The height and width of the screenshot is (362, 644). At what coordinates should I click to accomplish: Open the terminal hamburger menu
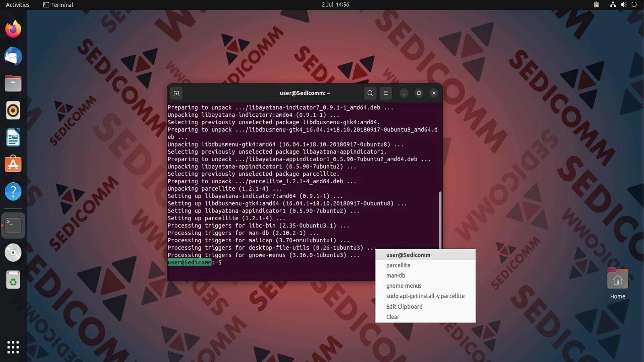[386, 93]
